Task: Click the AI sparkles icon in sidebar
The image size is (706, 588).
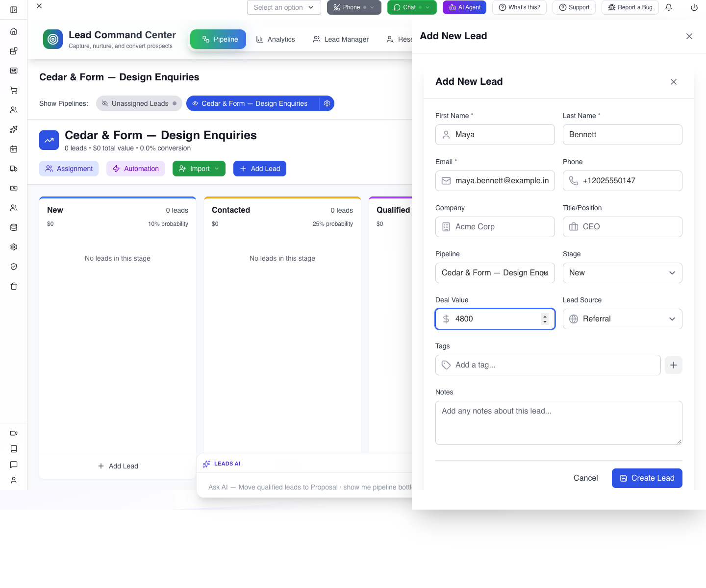Action: (14, 129)
